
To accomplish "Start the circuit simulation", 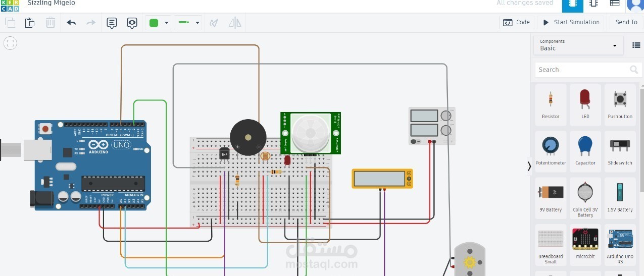I will point(571,22).
